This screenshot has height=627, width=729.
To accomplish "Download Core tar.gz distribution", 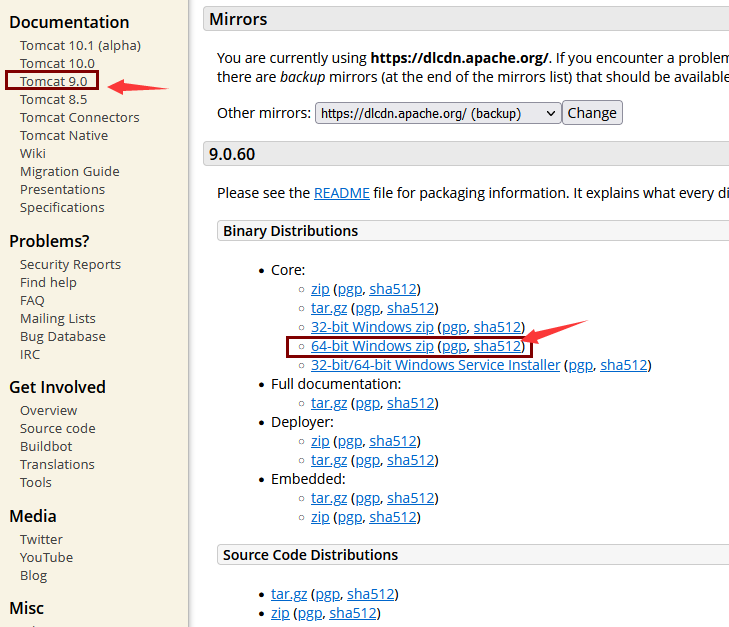I will (329, 308).
